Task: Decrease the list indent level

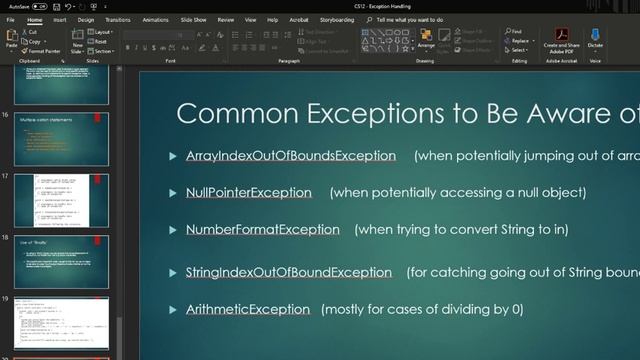Action: (x=267, y=35)
